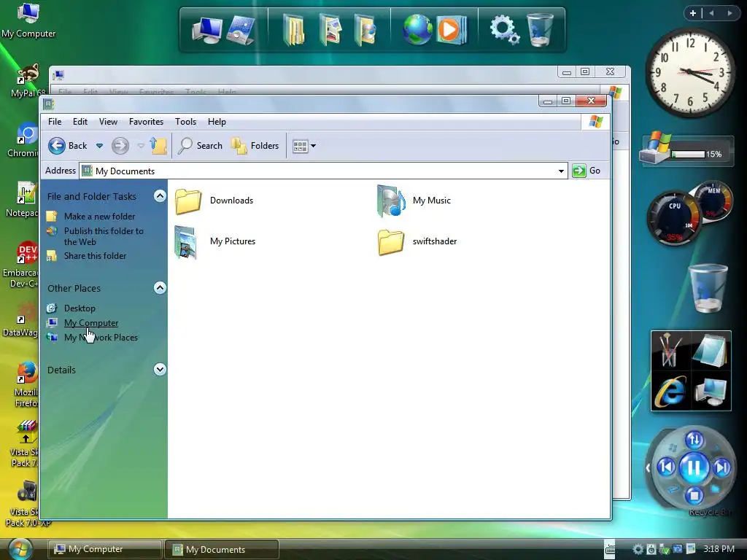Open the File menu

55,122
